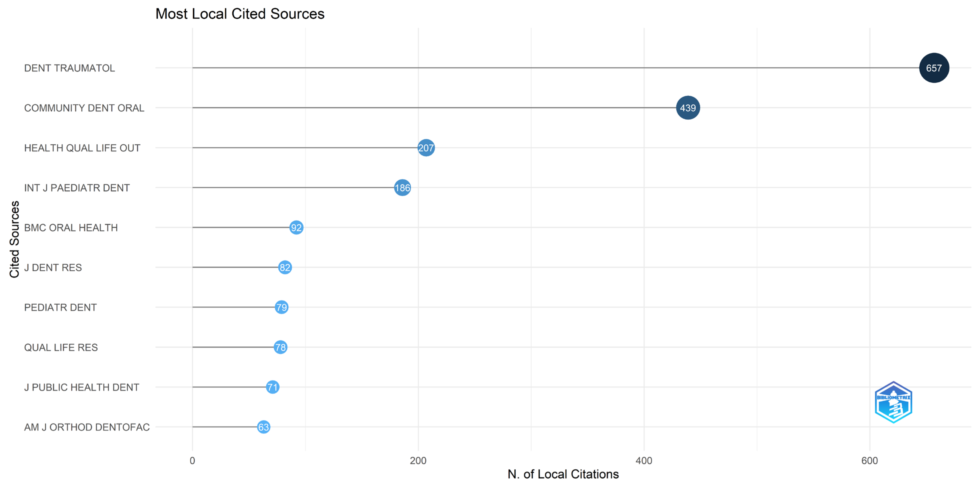Click the 657 data point bubble
The image size is (980, 488).
(x=934, y=68)
